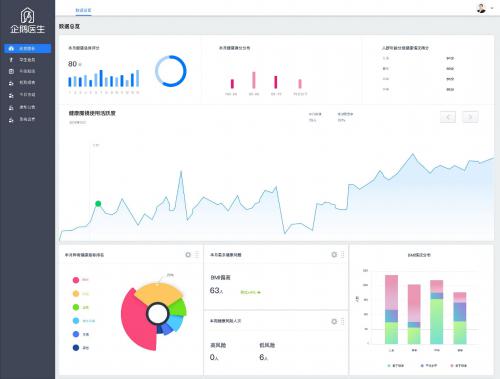Toggle the green series legend under stacked bars
The height and width of the screenshot is (379, 500).
pos(396,366)
